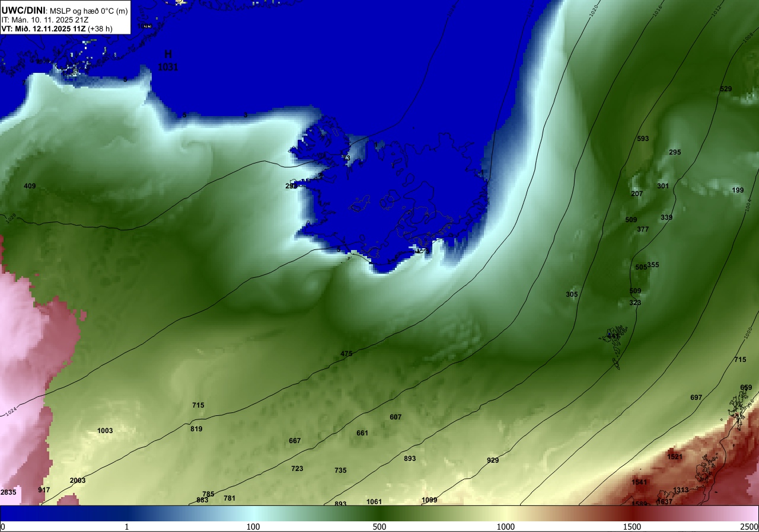
Task: Click the '500' tick label on the colour scale
Action: tap(379, 527)
